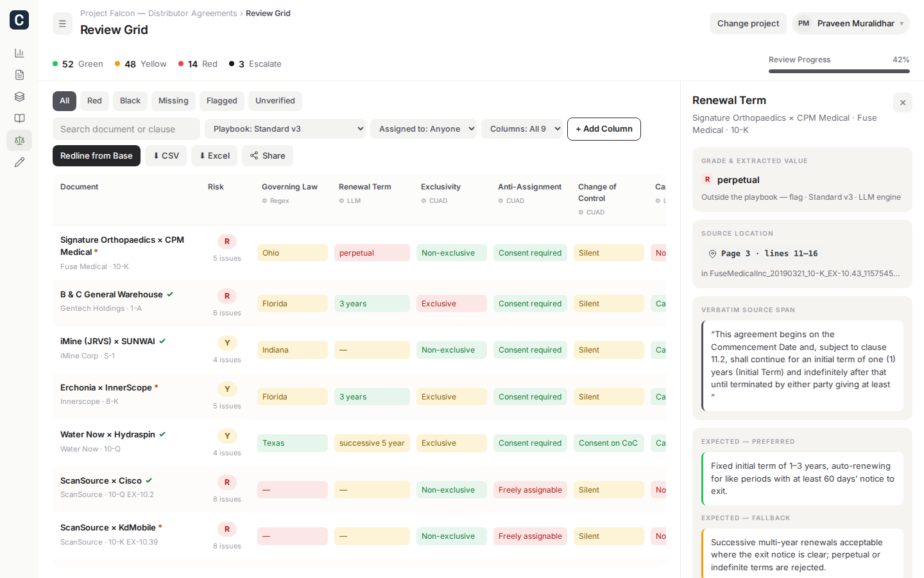The image size is (924, 578).
Task: Click the Add Column button
Action: pos(604,129)
